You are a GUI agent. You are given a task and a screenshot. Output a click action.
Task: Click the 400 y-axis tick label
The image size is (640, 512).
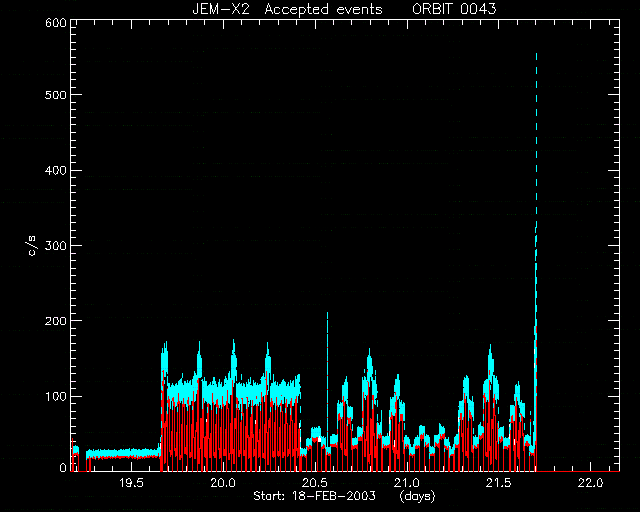(56, 170)
